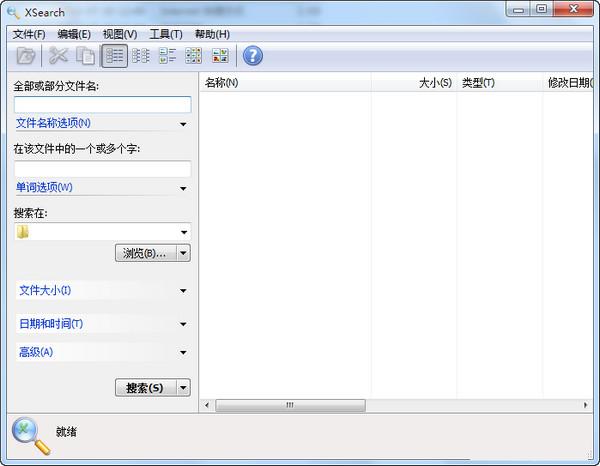Sort by the 类型(T) column header
The width and height of the screenshot is (600, 466).
click(x=499, y=82)
